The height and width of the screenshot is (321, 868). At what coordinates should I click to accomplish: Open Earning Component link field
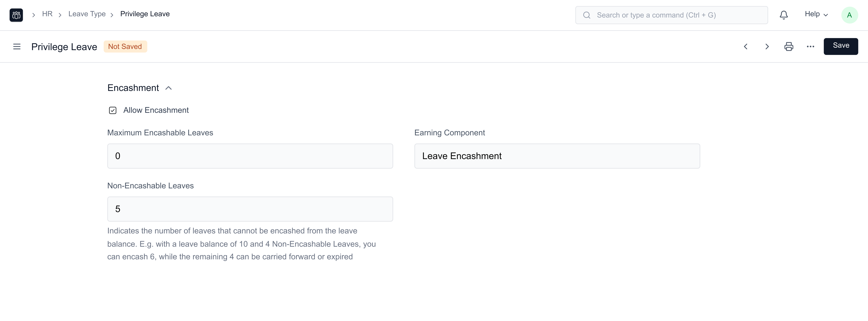[x=557, y=156]
